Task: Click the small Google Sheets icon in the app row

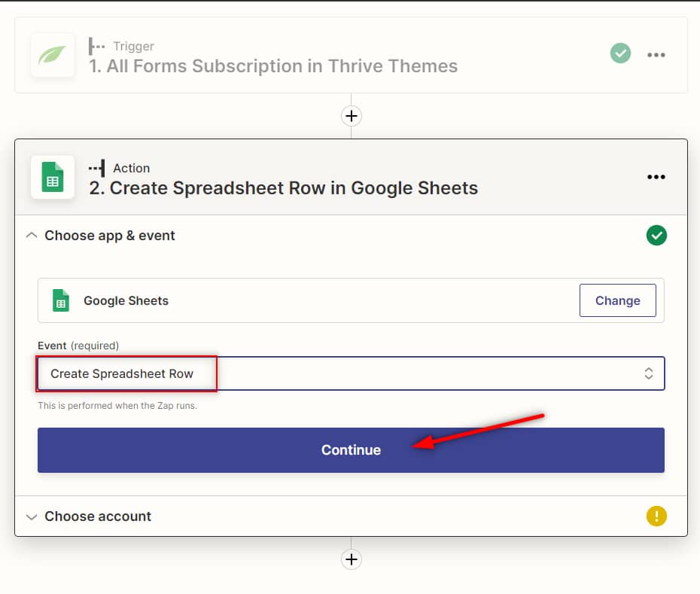Action: pos(61,300)
